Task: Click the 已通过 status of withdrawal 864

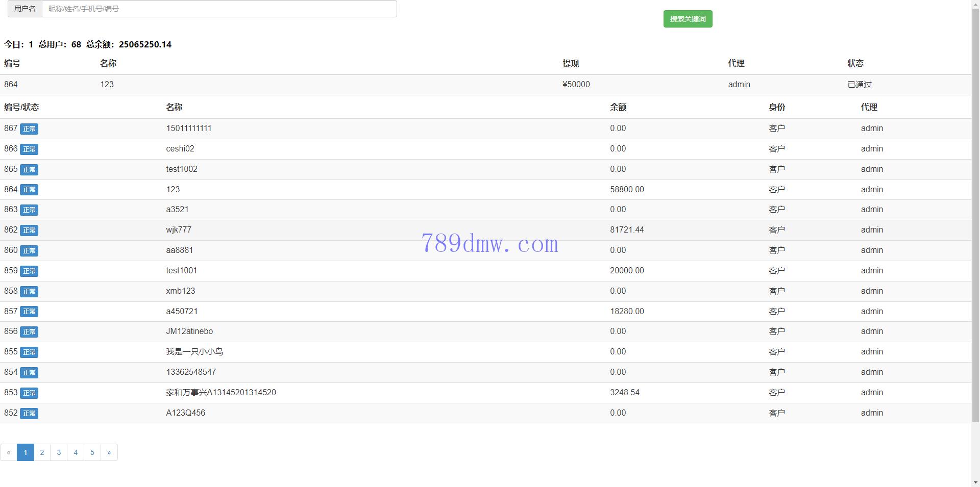Action: pos(860,85)
